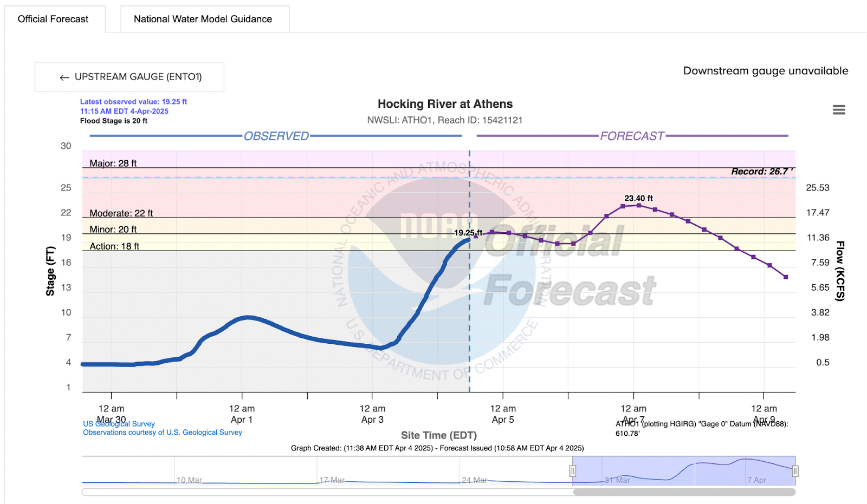Open the US Geological Survey link

tap(119, 424)
